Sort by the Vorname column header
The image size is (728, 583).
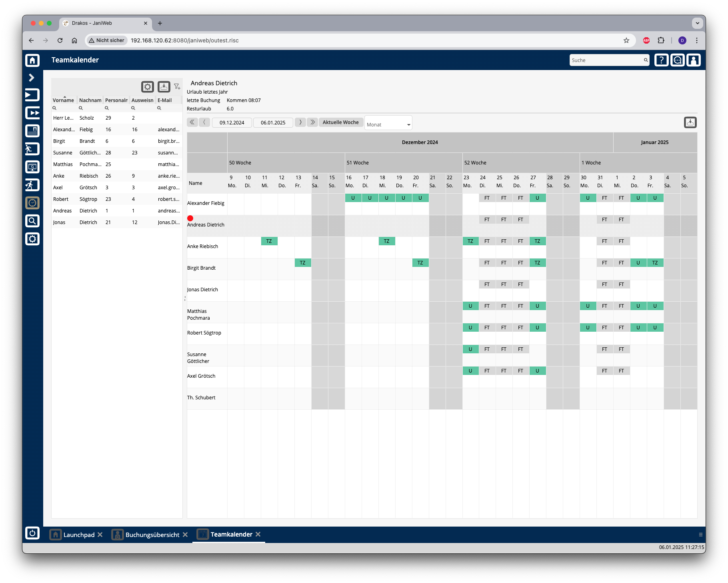63,100
